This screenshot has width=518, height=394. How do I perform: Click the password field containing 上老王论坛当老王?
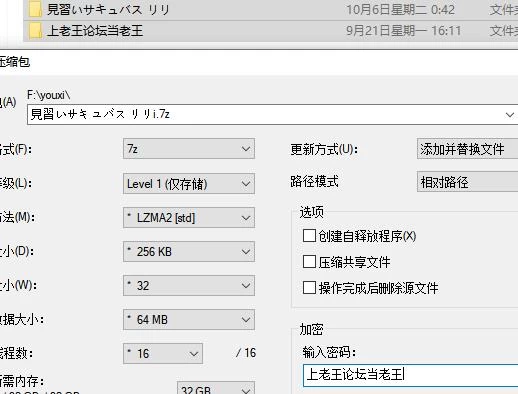tap(411, 375)
